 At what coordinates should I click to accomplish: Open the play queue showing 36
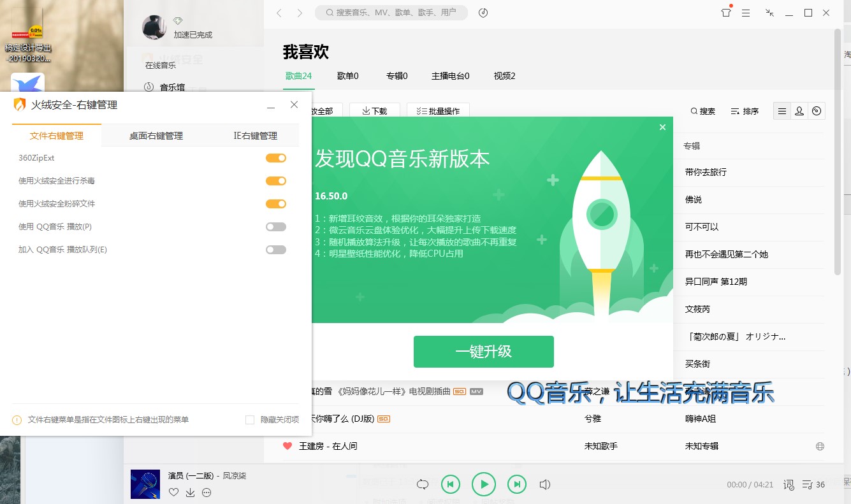click(x=813, y=485)
